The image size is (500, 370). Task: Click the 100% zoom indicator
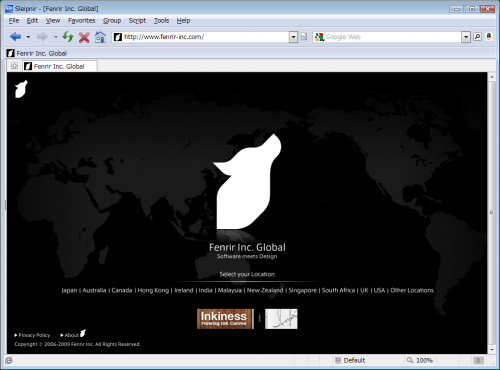(420, 360)
